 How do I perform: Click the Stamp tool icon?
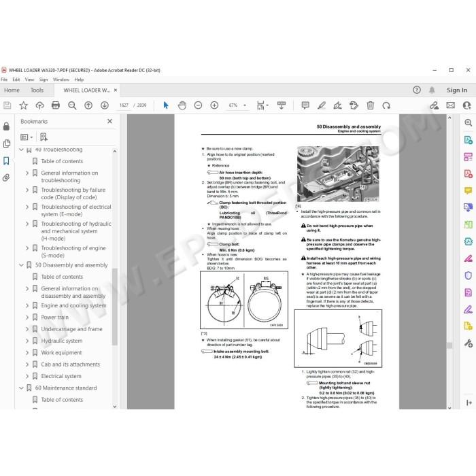coord(354,105)
